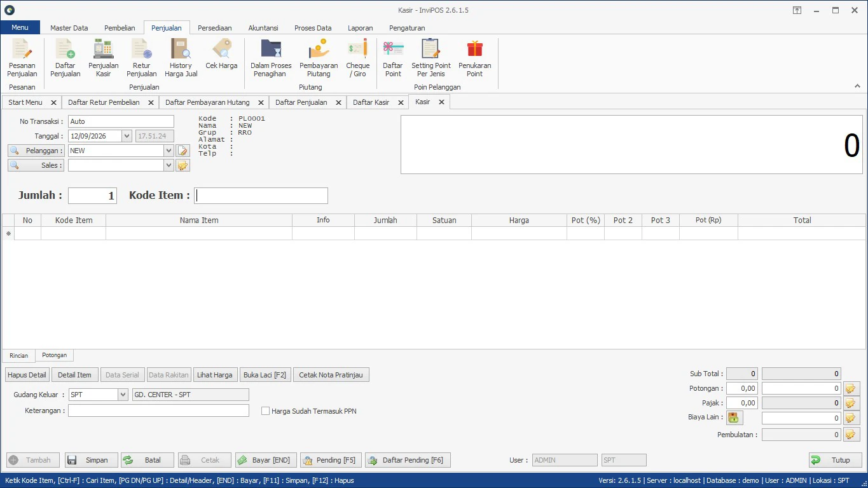868x488 pixels.
Task: Open the Laporan ribbon tab
Action: click(361, 28)
